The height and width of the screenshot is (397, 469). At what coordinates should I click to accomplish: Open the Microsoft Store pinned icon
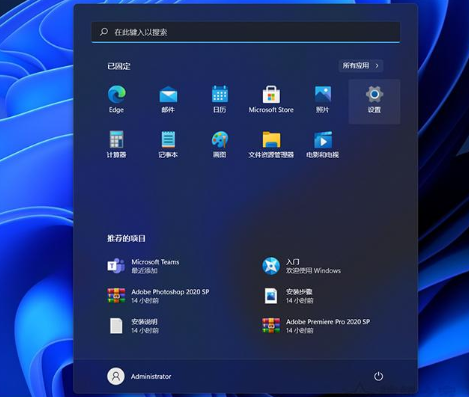271,94
